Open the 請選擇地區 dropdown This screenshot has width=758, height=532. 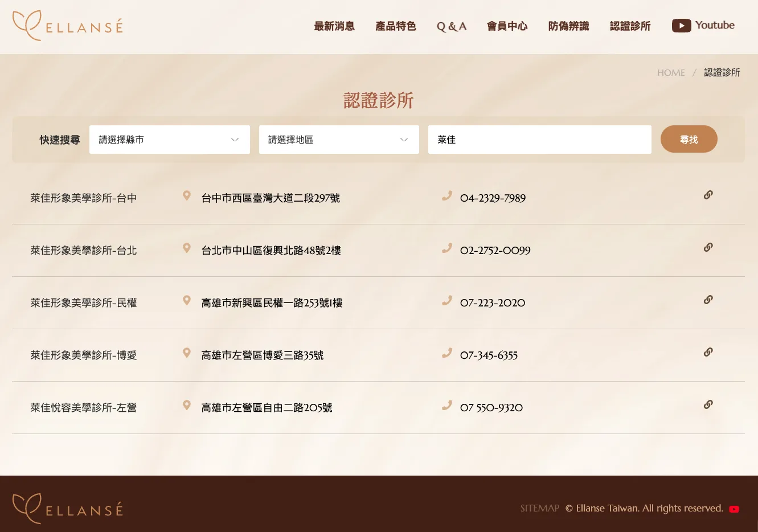[339, 139]
